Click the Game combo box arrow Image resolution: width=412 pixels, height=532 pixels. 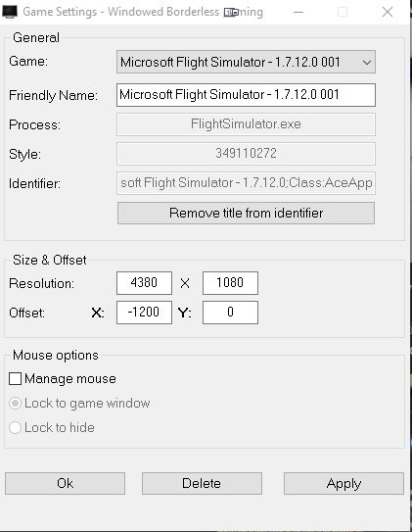point(366,63)
